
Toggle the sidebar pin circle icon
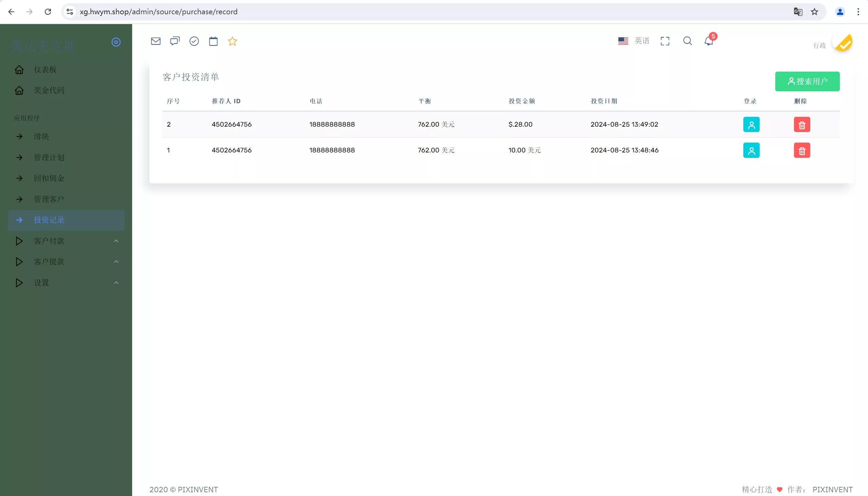click(x=116, y=42)
